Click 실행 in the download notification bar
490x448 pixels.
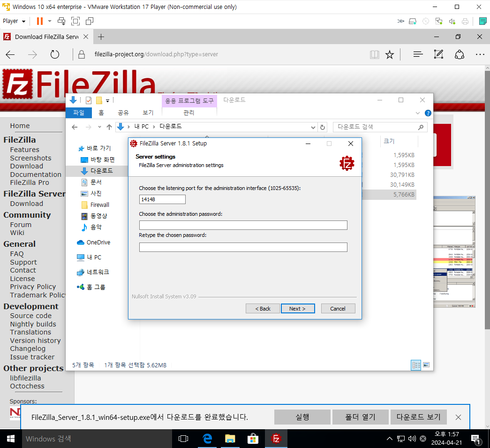302,417
